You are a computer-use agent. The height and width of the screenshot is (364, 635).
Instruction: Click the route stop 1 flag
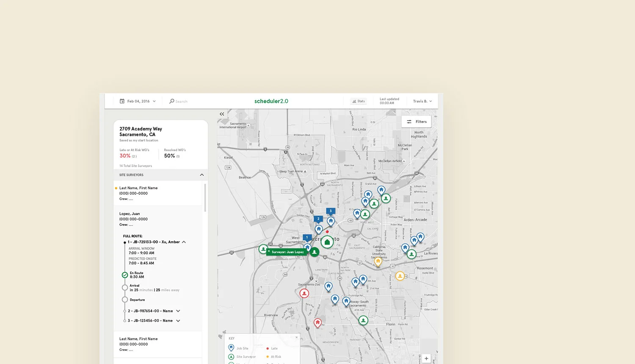(x=307, y=237)
